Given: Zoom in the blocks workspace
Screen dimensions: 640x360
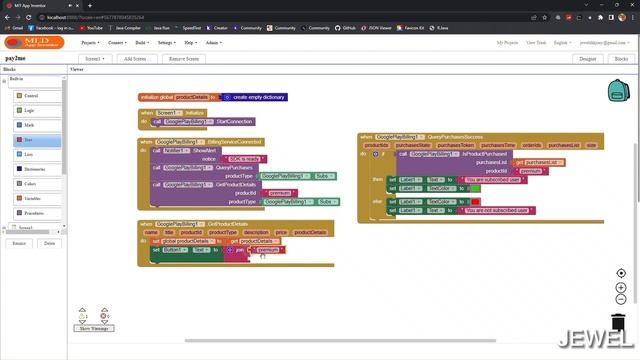Looking at the screenshot, I should tap(621, 287).
